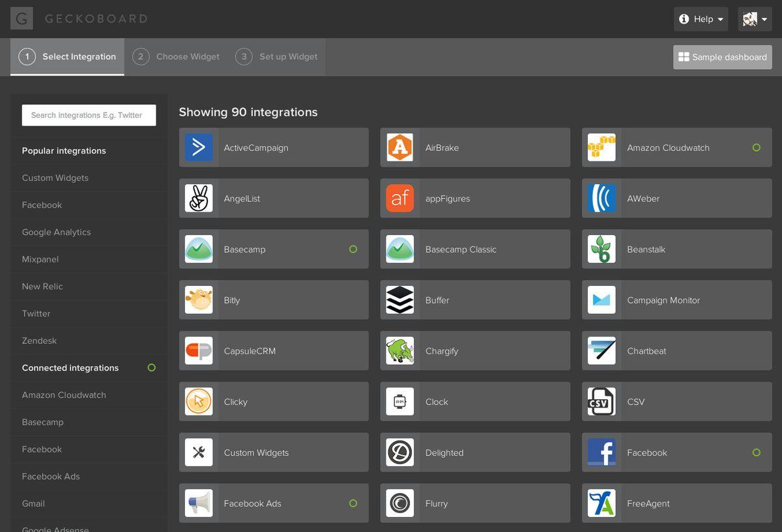782x532 pixels.
Task: Click the 'Showing 90 integrations' heading
Action: pyautogui.click(x=248, y=112)
